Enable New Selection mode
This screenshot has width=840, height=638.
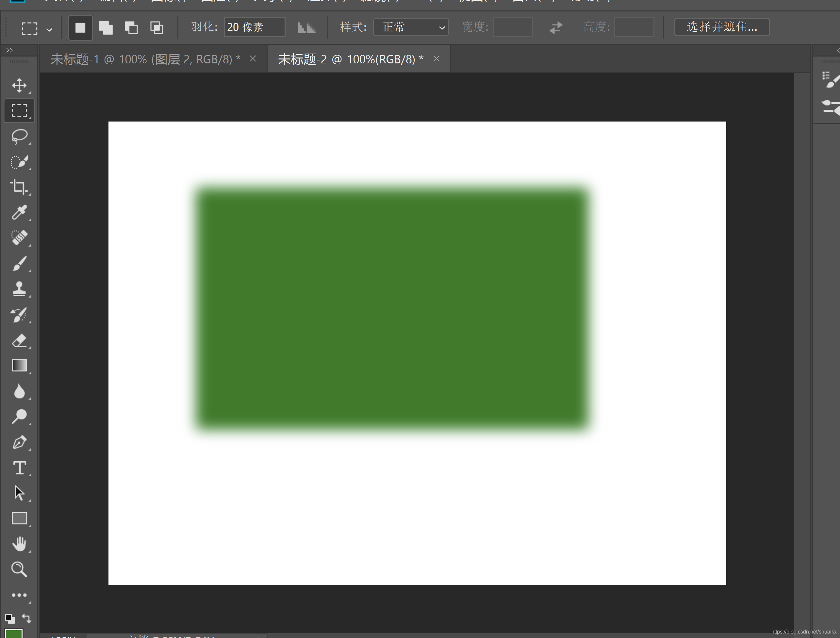80,28
